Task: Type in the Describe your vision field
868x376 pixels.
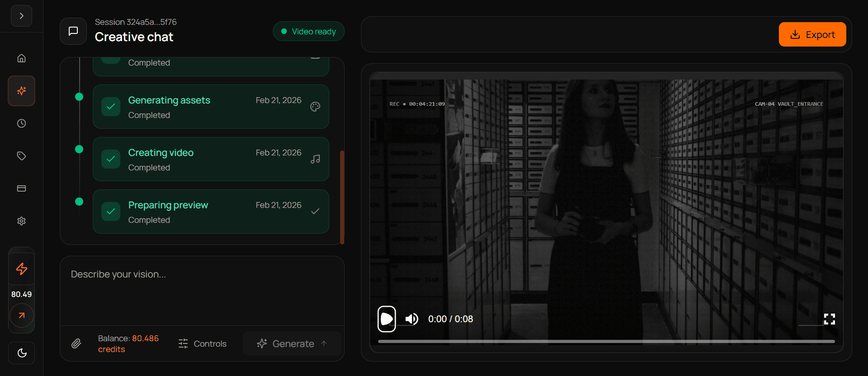Action: click(202, 290)
